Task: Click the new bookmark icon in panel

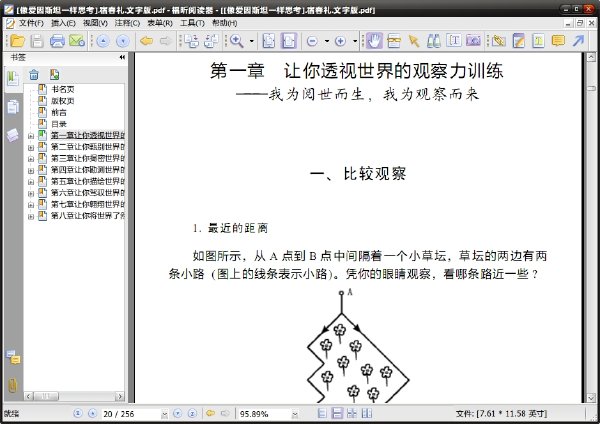Action: click(x=54, y=74)
